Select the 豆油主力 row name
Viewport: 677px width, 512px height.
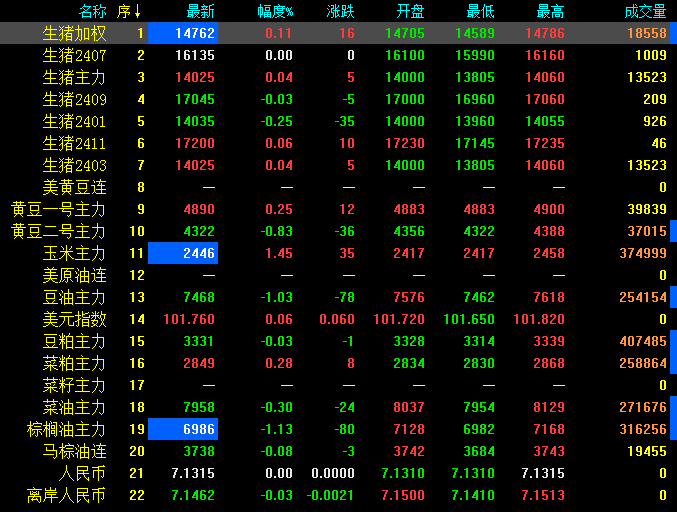(x=74, y=297)
